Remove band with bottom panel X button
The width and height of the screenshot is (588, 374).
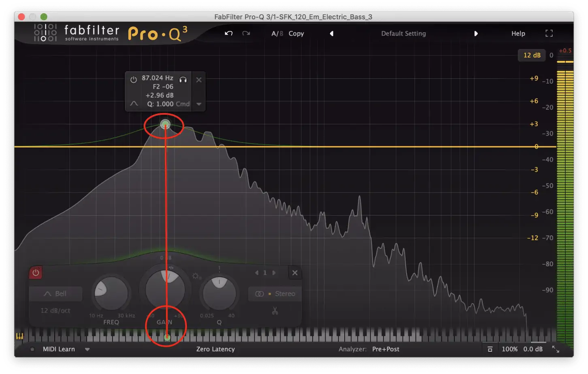point(295,273)
